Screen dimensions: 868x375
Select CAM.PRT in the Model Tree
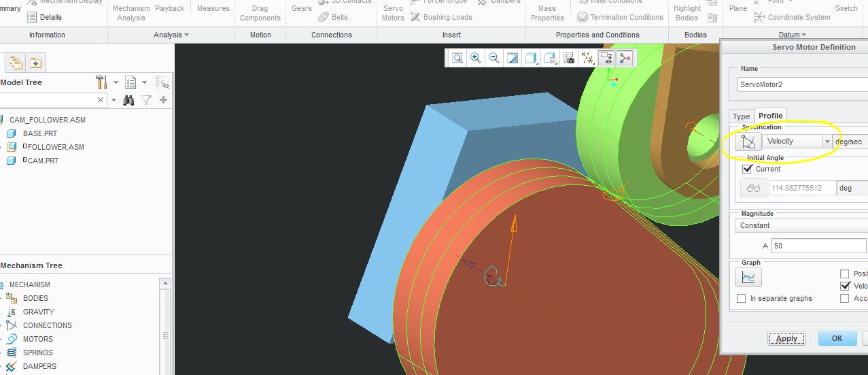(x=43, y=161)
